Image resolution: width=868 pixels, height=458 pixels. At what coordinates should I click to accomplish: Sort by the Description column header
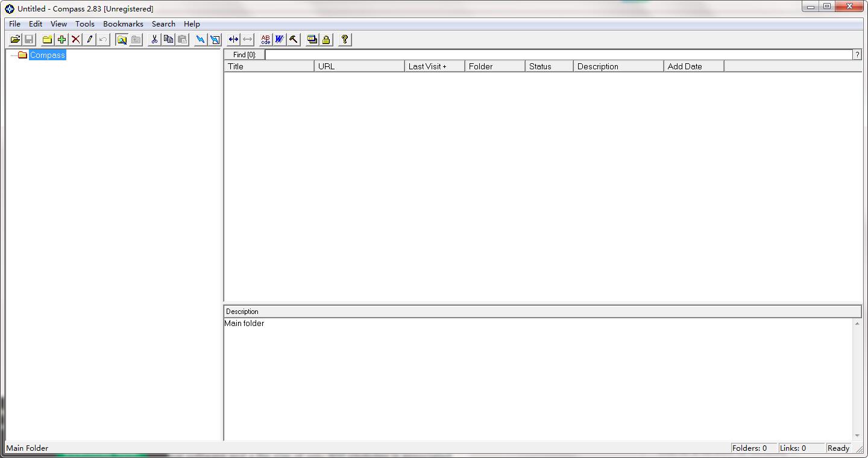pyautogui.click(x=618, y=66)
